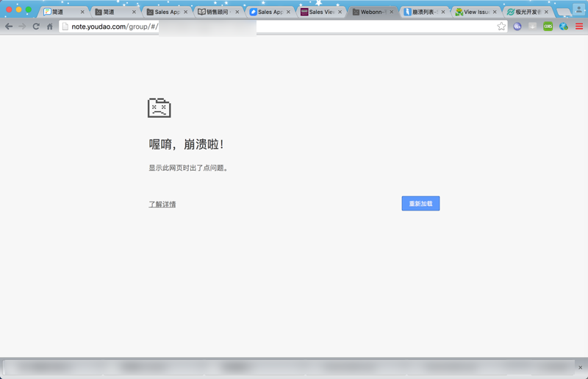Switch to the 销售顾问 tab
The image size is (588, 379).
pos(218,12)
